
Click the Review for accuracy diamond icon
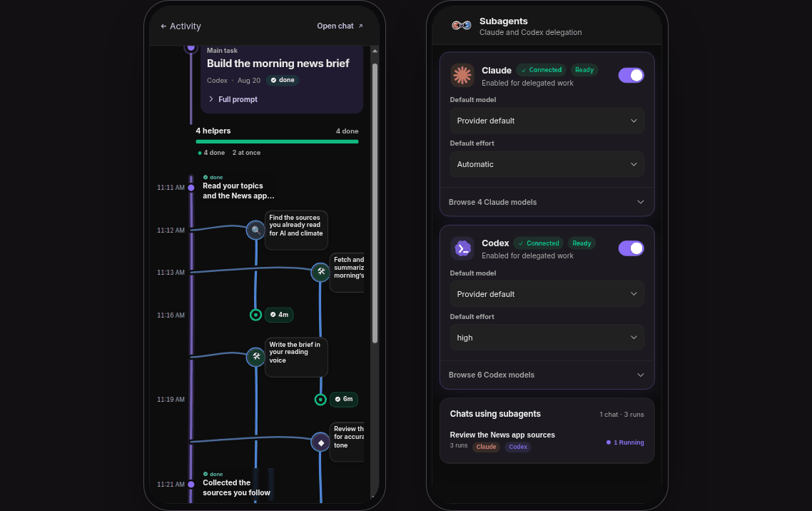(x=320, y=442)
